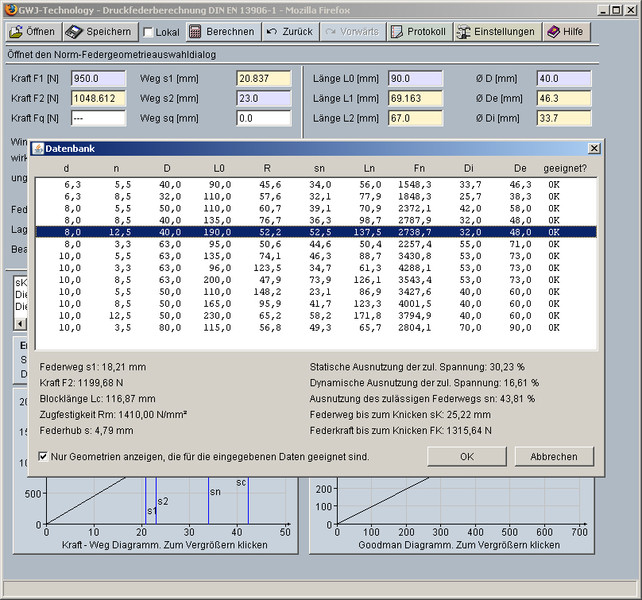Screen dimensions: 642x600
Task: Click the Kraft F1 input field
Action: pyautogui.click(x=98, y=78)
